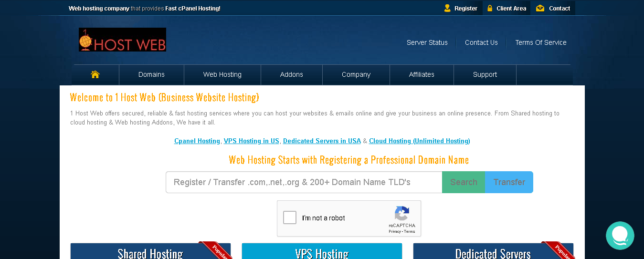Click the green Search button
The height and width of the screenshot is (259, 644).
[x=464, y=182]
